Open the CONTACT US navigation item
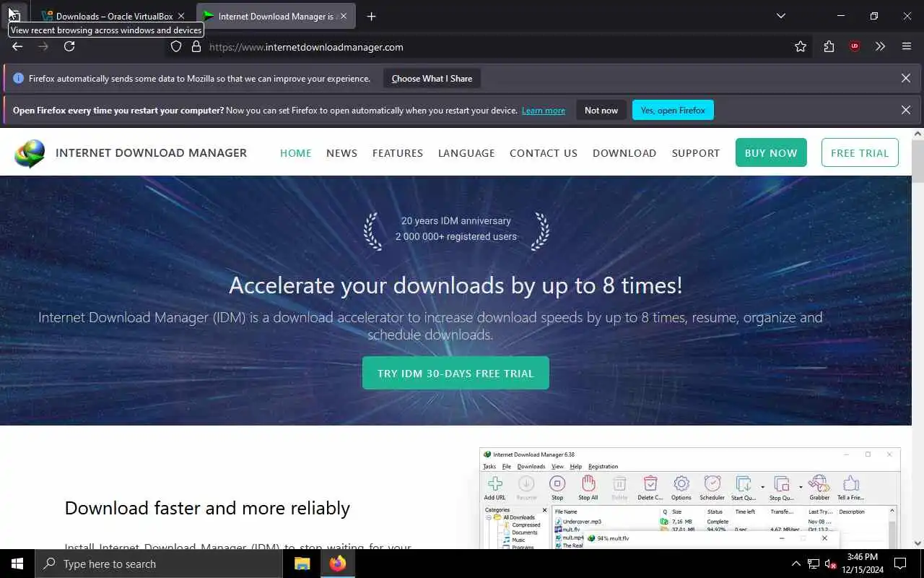 pyautogui.click(x=544, y=153)
